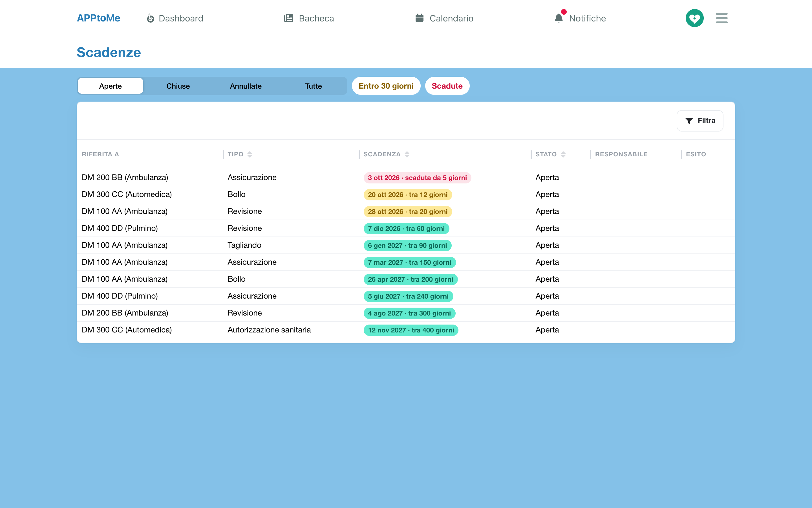
Task: Click the ESITO column header
Action: [x=696, y=154]
